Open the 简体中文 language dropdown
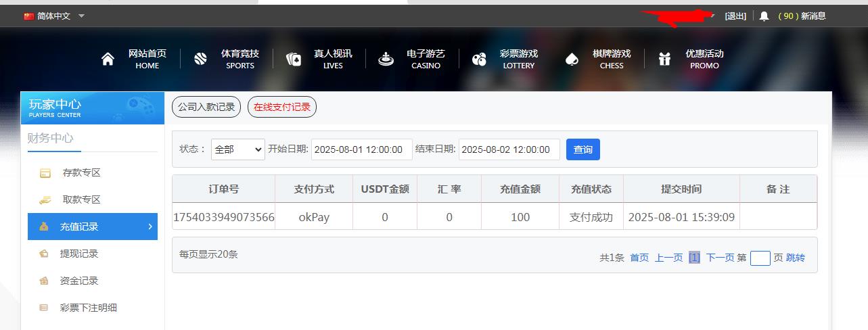The image size is (868, 330). [54, 16]
